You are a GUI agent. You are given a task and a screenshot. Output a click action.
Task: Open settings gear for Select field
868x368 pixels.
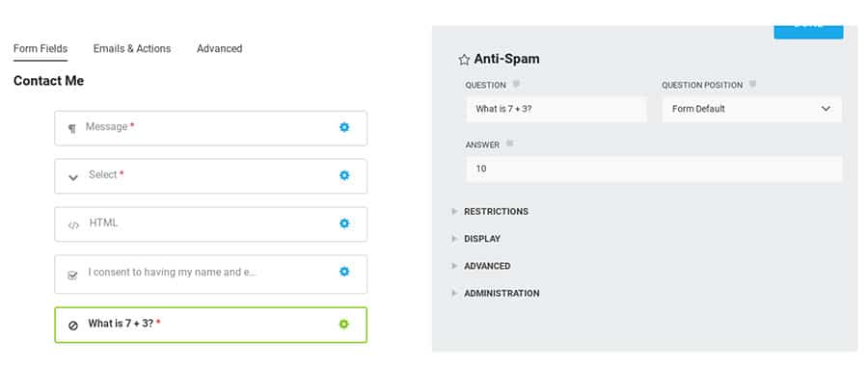click(x=344, y=175)
